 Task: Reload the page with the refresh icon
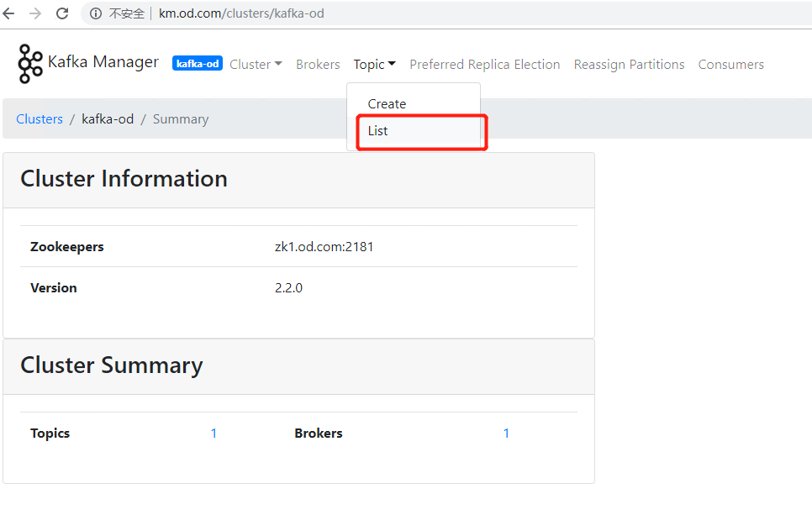click(x=62, y=13)
